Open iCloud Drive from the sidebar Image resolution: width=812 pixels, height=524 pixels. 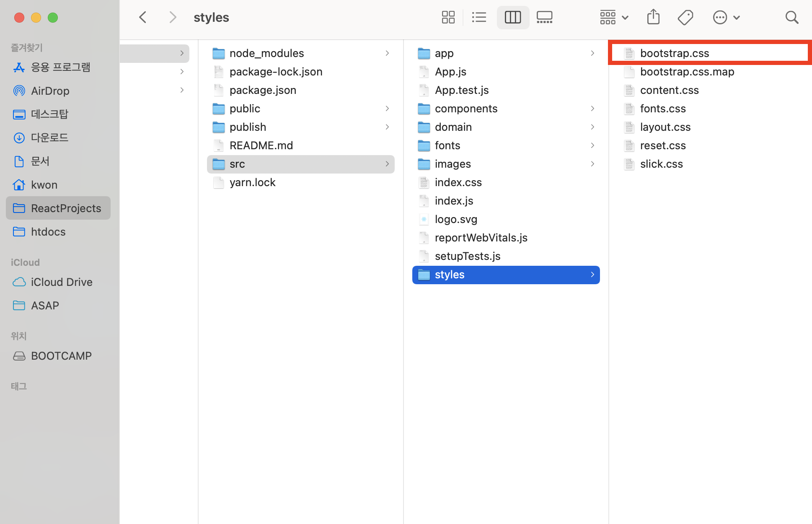pyautogui.click(x=61, y=282)
